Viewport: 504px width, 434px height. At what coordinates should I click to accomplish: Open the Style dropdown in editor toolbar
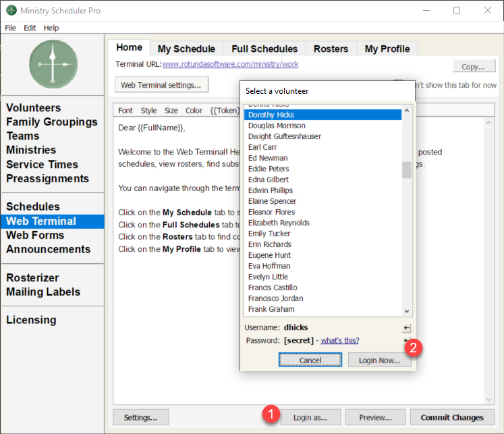pyautogui.click(x=148, y=111)
